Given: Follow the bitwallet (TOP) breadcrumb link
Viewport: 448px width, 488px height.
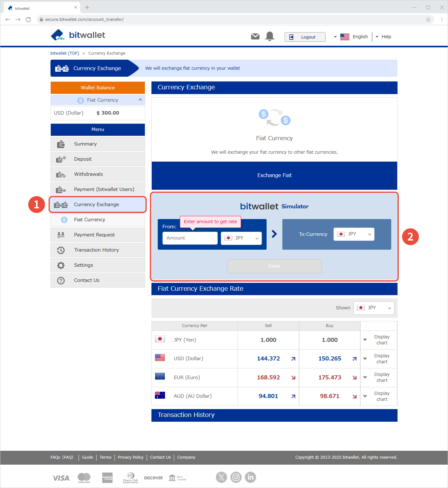Looking at the screenshot, I should 65,53.
